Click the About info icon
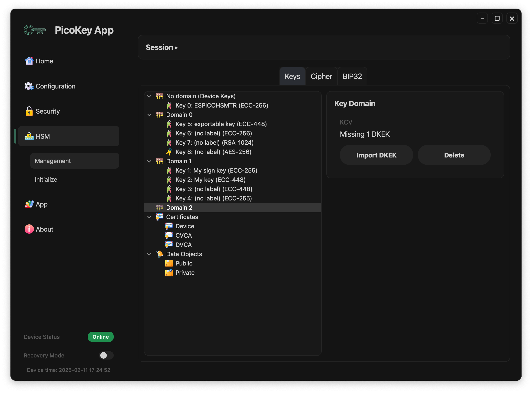532x393 pixels. coord(29,229)
